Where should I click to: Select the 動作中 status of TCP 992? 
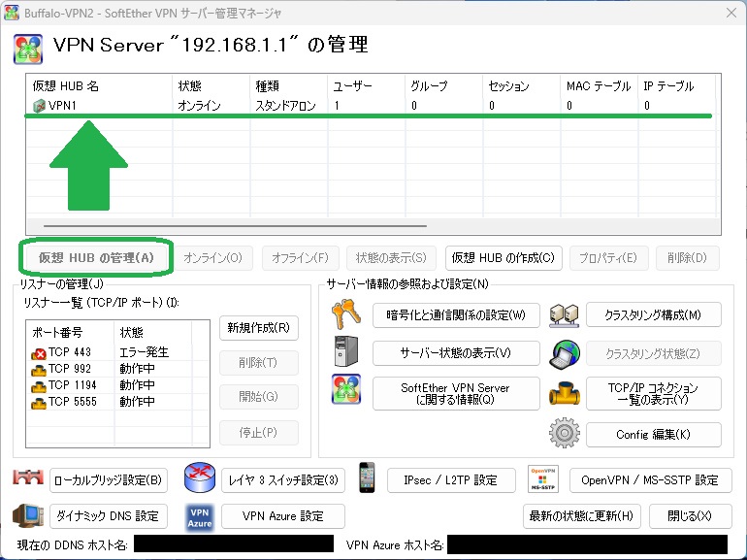tap(137, 369)
